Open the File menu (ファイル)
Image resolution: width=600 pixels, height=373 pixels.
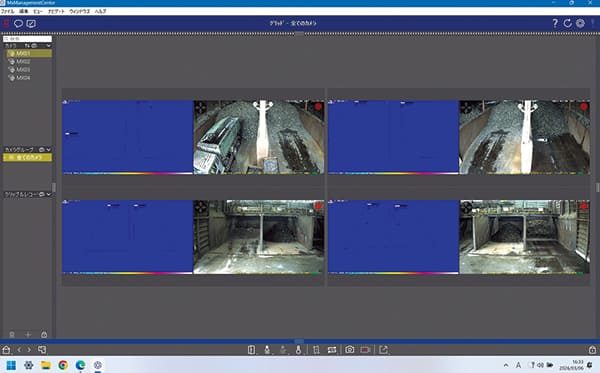(x=7, y=11)
